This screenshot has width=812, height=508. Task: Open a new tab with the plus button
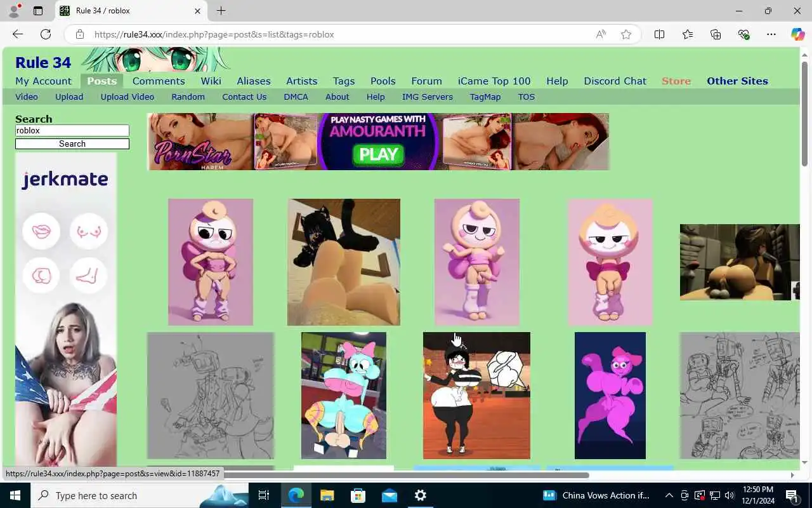pos(221,11)
